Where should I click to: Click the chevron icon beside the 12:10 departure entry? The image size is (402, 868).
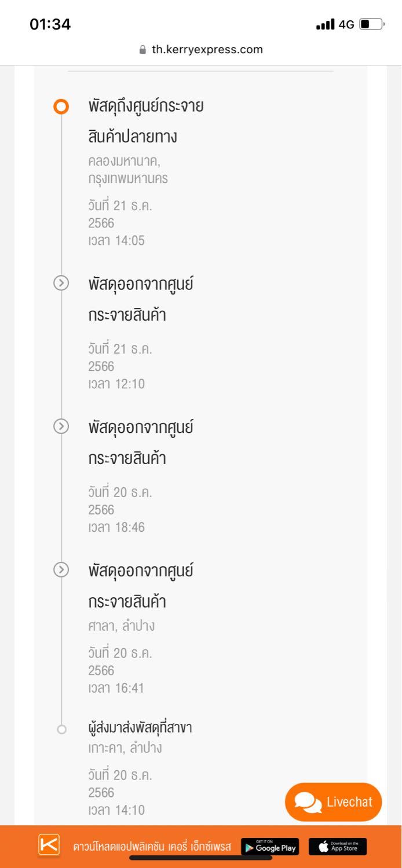pyautogui.click(x=61, y=283)
